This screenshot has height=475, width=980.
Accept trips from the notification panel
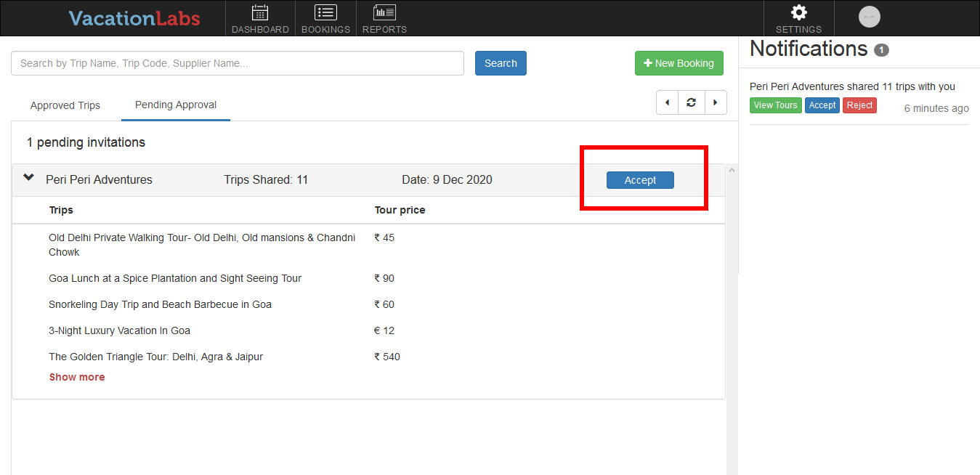(822, 105)
